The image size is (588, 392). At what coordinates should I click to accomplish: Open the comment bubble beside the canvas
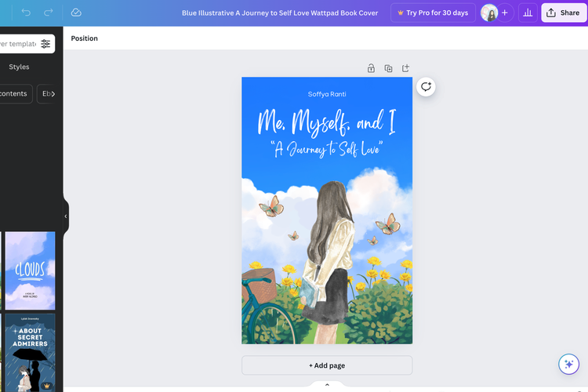click(426, 87)
